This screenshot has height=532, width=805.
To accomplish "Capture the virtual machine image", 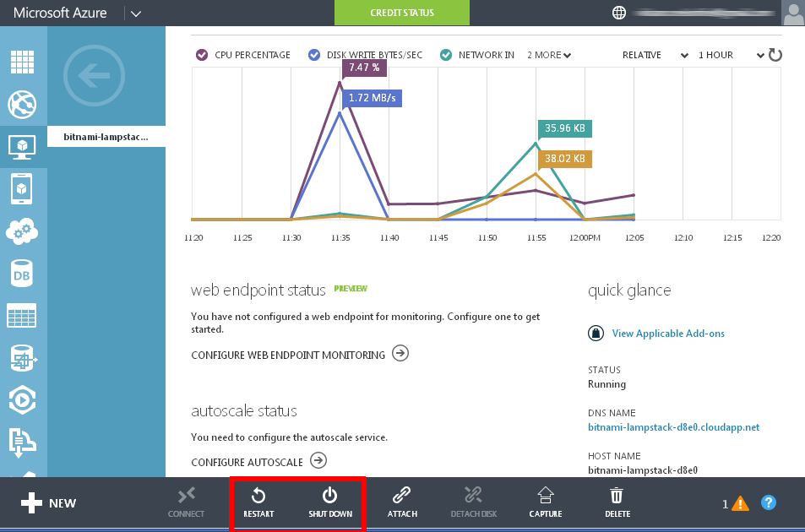I will [545, 502].
